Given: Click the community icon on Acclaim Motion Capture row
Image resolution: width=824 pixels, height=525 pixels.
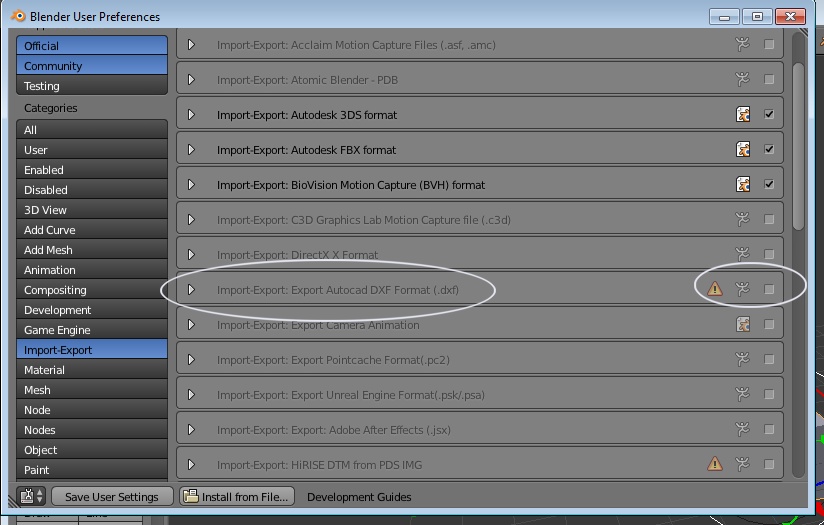Looking at the screenshot, I should 743,44.
